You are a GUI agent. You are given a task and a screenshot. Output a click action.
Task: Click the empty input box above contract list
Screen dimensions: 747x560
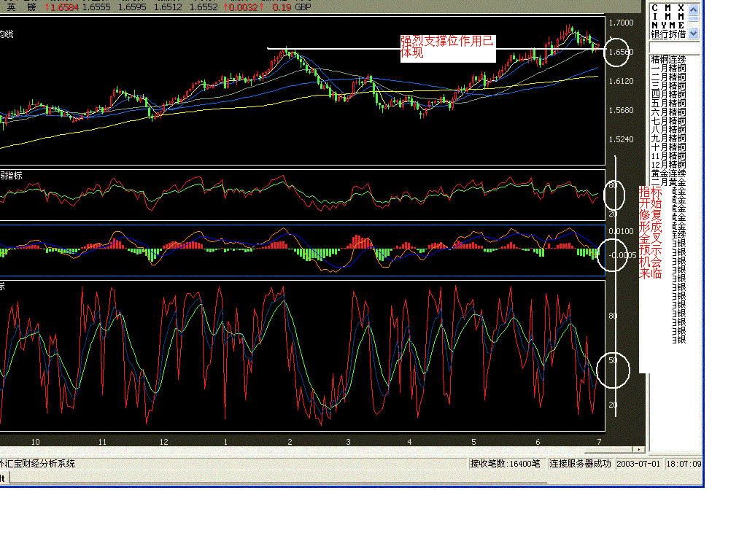click(x=674, y=48)
